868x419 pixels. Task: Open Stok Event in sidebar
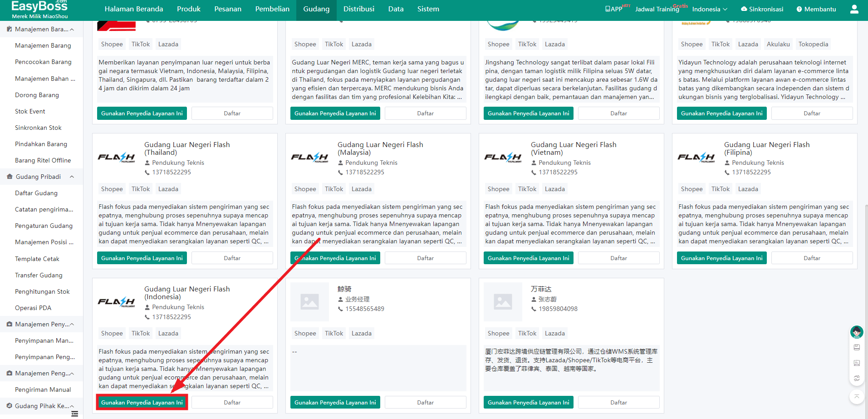tap(30, 111)
